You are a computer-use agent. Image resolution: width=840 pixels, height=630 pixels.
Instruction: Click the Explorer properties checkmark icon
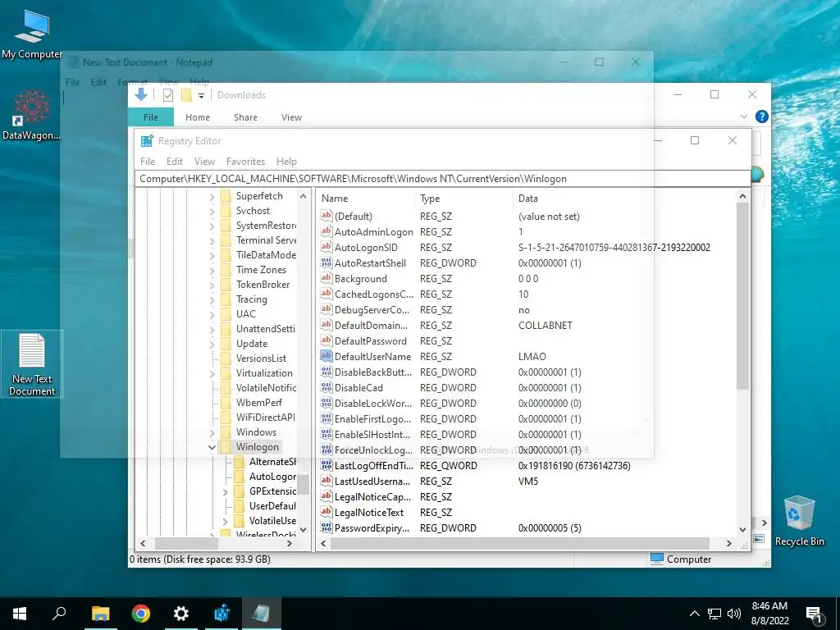tap(168, 95)
